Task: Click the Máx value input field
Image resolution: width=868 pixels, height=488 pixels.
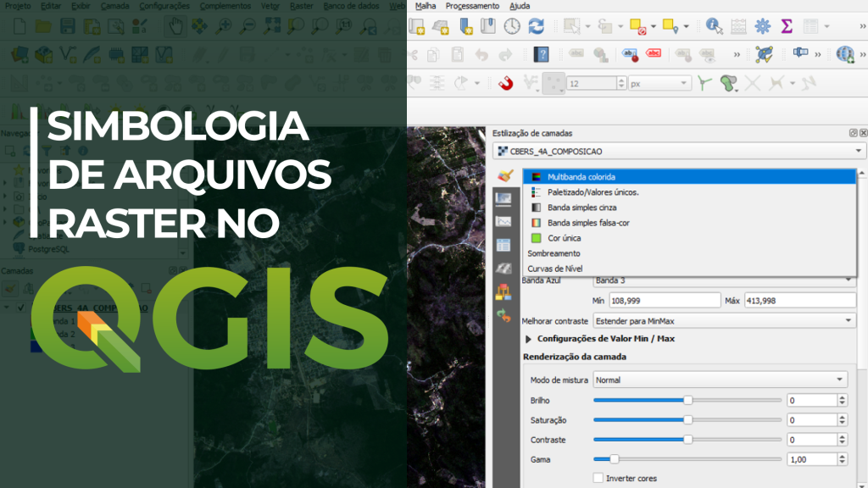Action: point(799,301)
